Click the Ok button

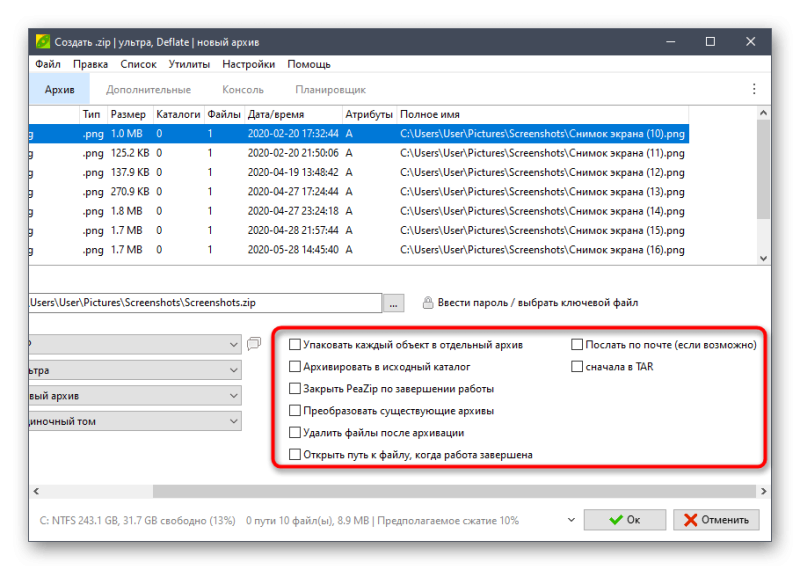(624, 519)
